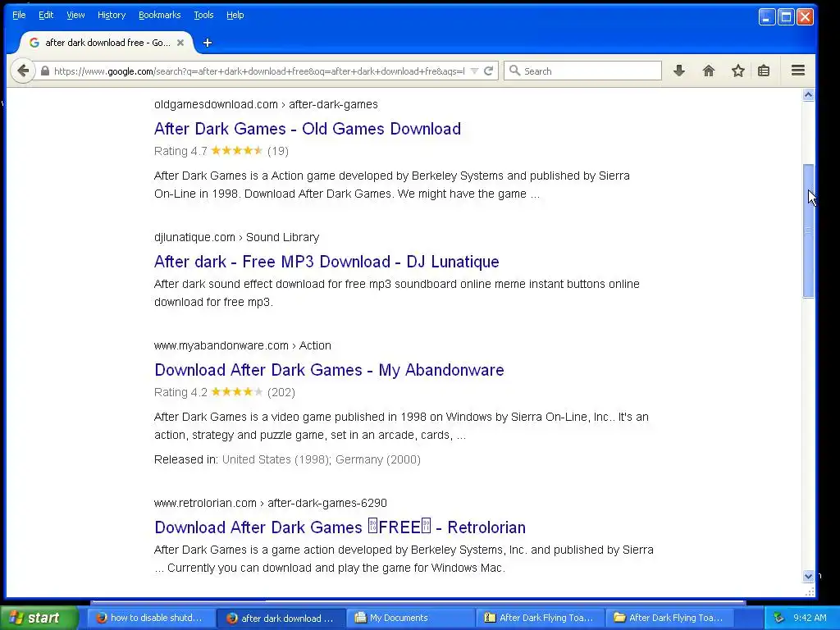The width and height of the screenshot is (840, 630).
Task: Open the Retrolorian After Dark Games result
Action: pyautogui.click(x=340, y=527)
